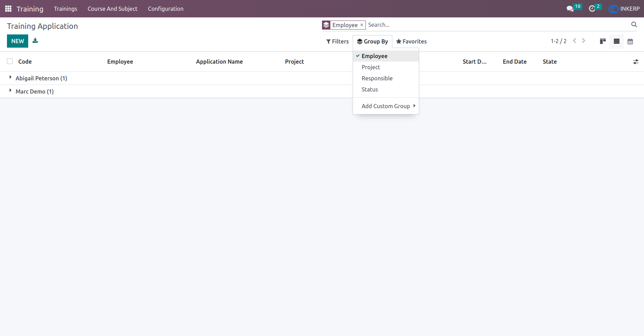This screenshot has width=644, height=336.
Task: Open the Configuration menu
Action: pyautogui.click(x=166, y=9)
